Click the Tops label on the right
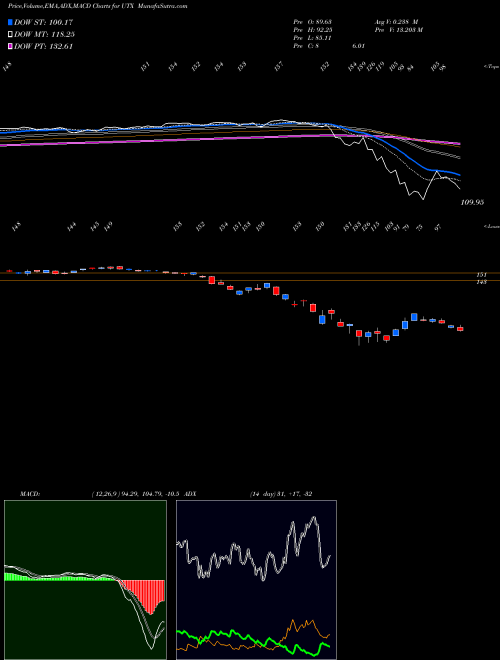Screen dimensions: 500x660 [x=491, y=67]
